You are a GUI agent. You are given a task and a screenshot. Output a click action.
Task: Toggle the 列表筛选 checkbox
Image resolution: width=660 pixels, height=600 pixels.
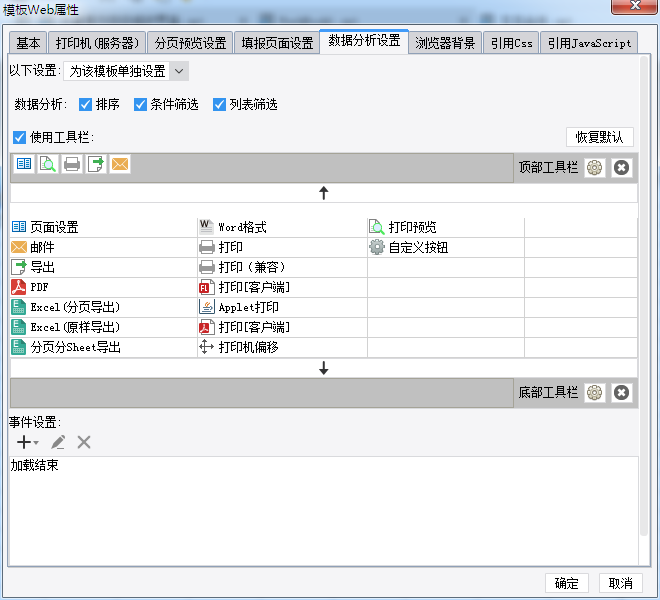click(x=219, y=104)
